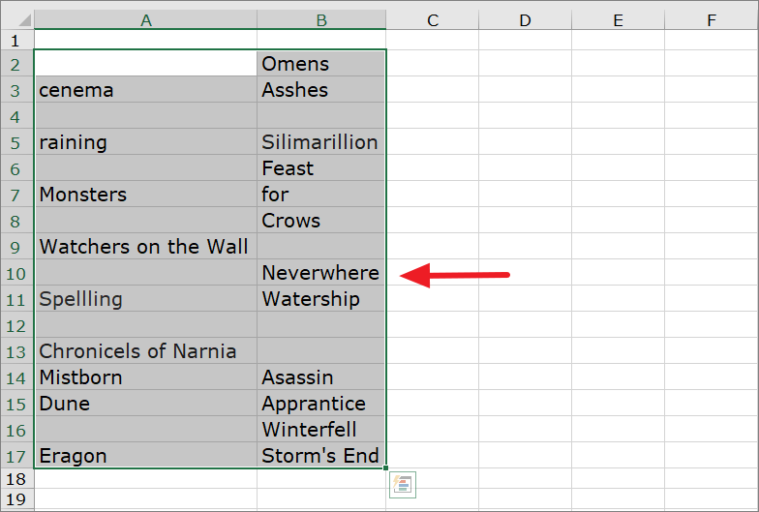
Task: Select the Eragon cell
Action: tap(146, 456)
